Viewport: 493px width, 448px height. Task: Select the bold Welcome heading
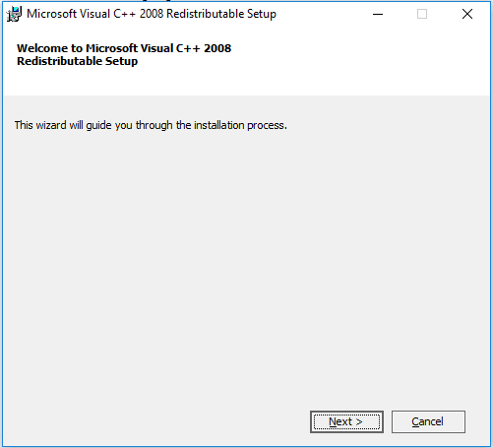(124, 54)
